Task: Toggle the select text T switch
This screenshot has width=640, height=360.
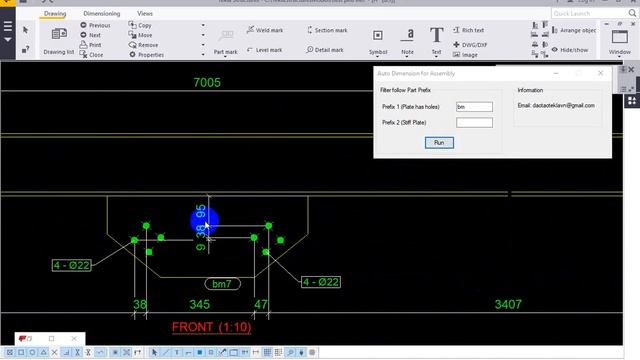Action: point(177,352)
